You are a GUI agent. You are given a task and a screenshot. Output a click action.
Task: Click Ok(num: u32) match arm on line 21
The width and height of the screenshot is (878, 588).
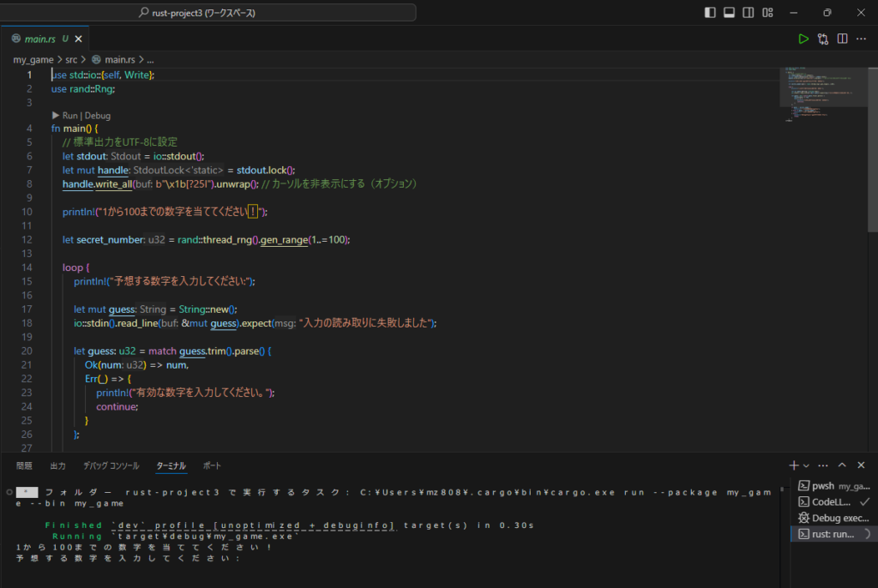click(x=136, y=365)
